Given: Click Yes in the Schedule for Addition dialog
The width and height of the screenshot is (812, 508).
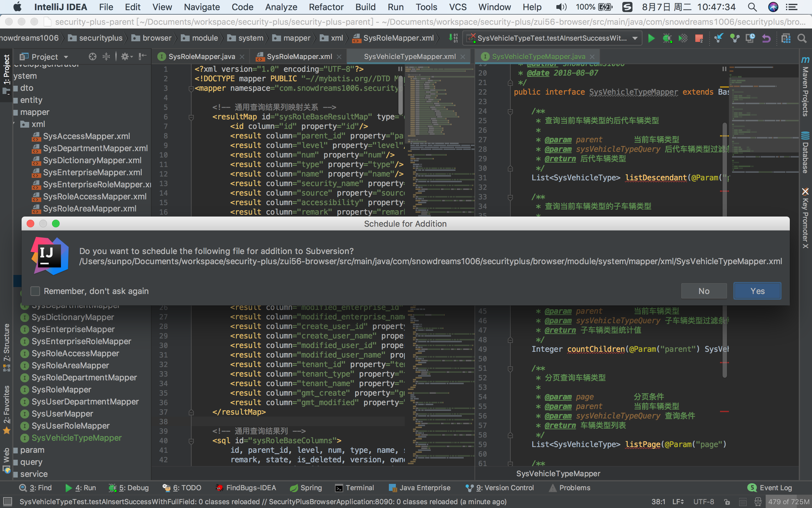Looking at the screenshot, I should [x=757, y=291].
